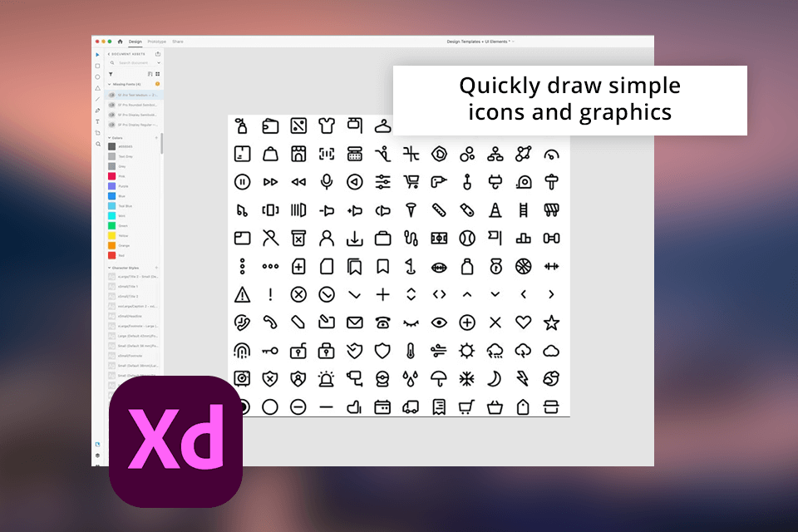798x532 pixels.
Task: Select the xSmall/Footnote character style
Action: 133,356
